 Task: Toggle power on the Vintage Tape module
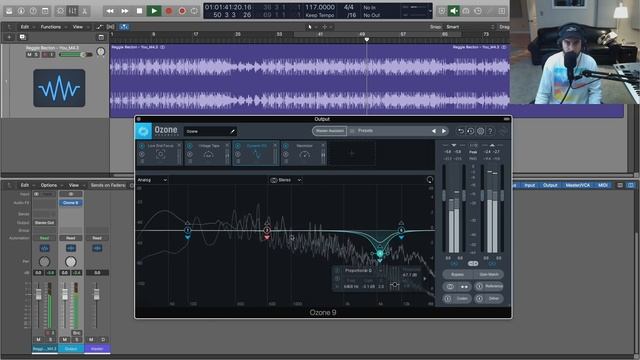pos(189,146)
